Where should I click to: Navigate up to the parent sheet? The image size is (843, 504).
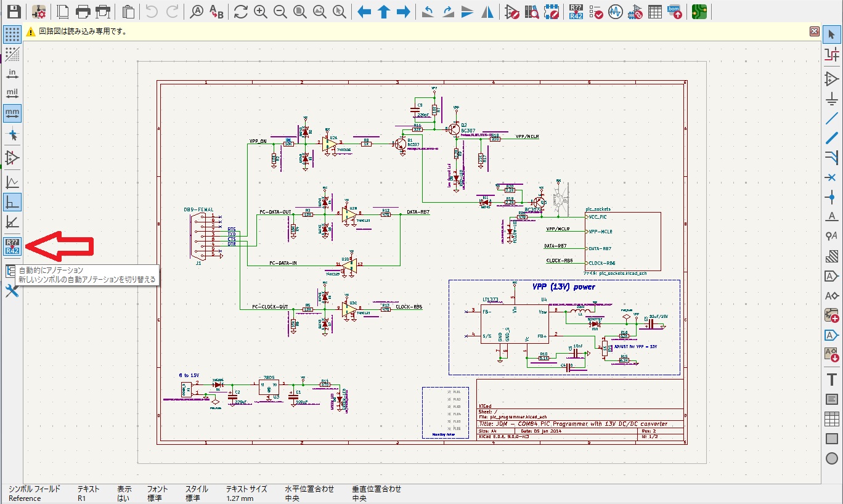pos(383,11)
